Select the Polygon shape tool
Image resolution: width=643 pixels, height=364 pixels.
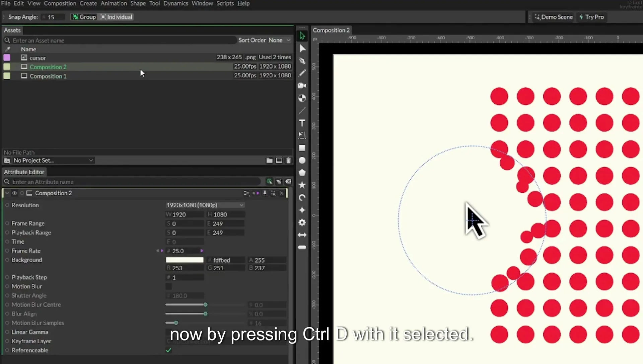[302, 173]
